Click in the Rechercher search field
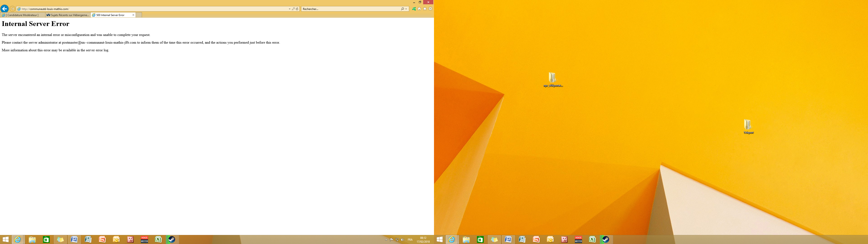 pyautogui.click(x=350, y=9)
